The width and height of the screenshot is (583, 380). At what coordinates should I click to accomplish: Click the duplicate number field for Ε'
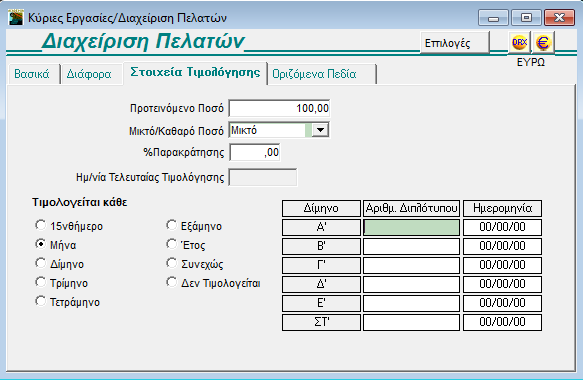pyautogui.click(x=411, y=303)
